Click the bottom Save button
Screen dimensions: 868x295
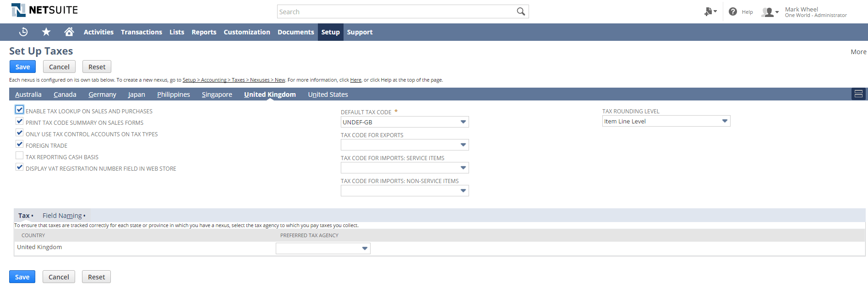click(22, 277)
